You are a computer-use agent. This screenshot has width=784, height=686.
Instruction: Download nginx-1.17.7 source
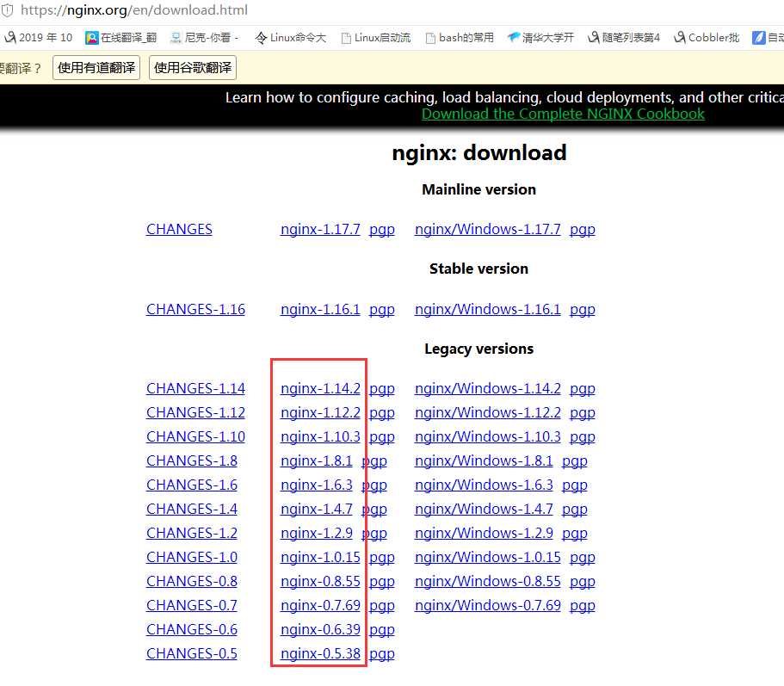[320, 229]
